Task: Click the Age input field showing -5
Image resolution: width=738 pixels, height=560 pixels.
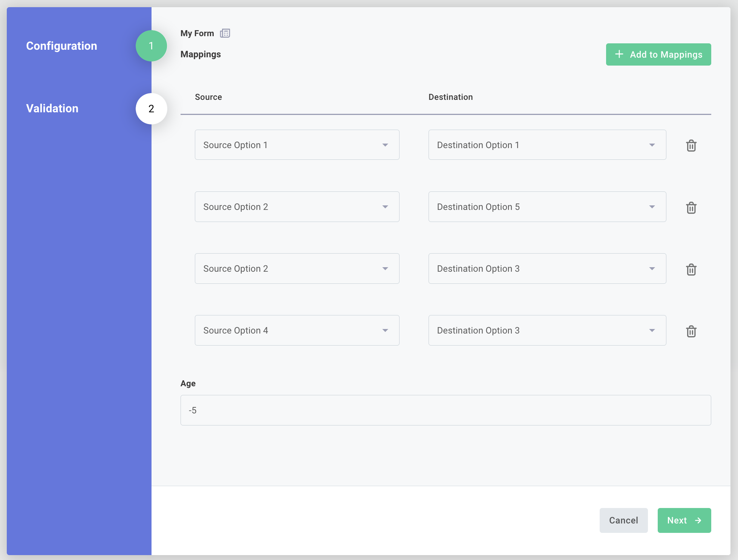Action: pos(446,410)
